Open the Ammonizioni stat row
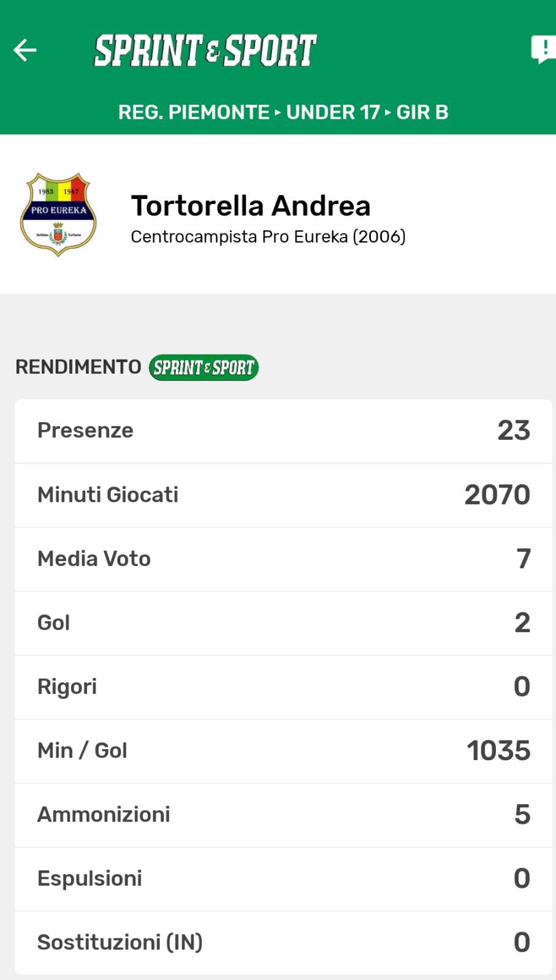This screenshot has height=980, width=556. pyautogui.click(x=283, y=815)
